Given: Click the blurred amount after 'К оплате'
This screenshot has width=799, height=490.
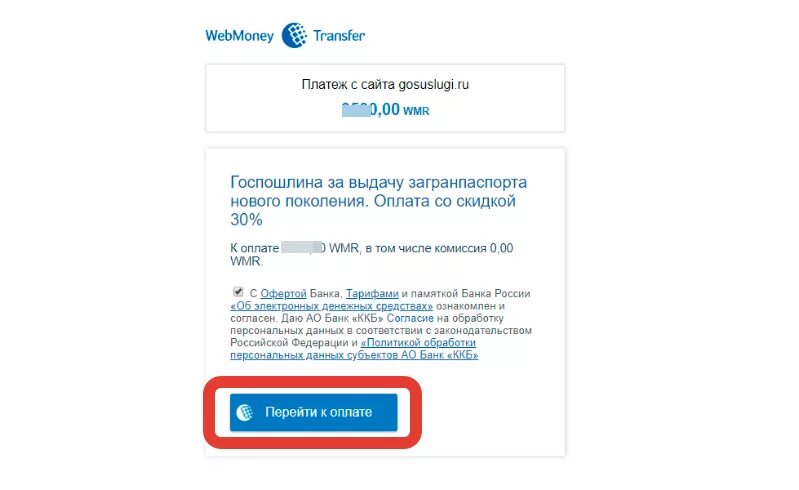Looking at the screenshot, I should tap(302, 248).
